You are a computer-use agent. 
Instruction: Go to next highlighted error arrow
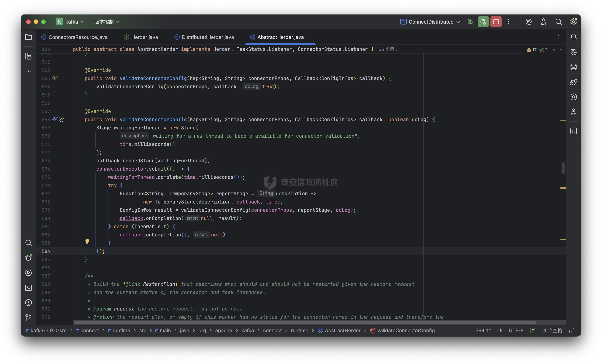pyautogui.click(x=561, y=50)
